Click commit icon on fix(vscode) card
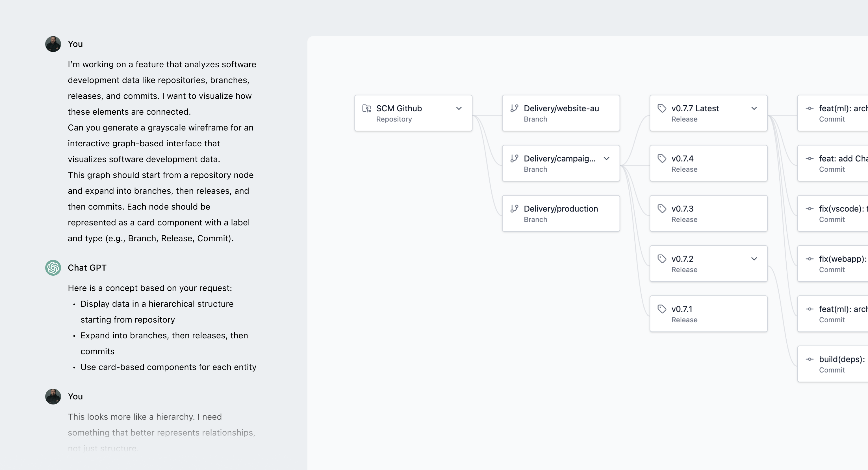The height and width of the screenshot is (470, 868). [809, 209]
